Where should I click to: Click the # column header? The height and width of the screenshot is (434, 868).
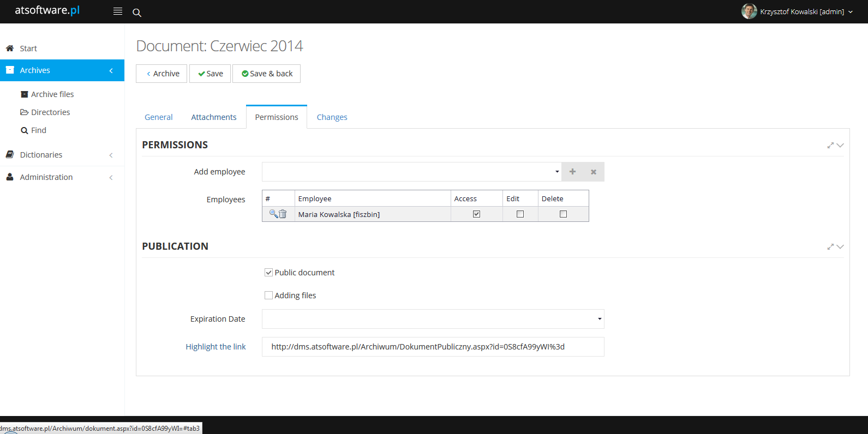pos(278,198)
